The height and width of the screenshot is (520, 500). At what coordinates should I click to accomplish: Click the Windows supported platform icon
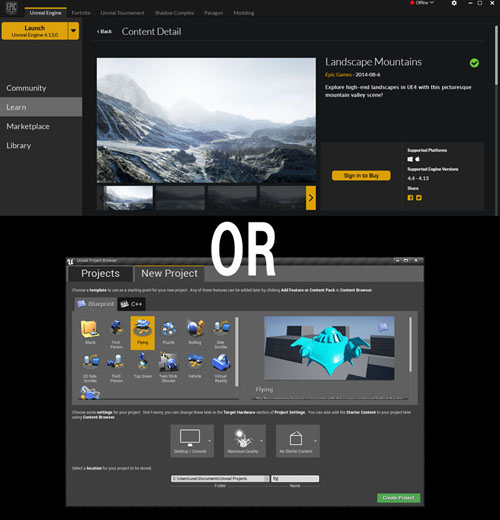(x=410, y=159)
